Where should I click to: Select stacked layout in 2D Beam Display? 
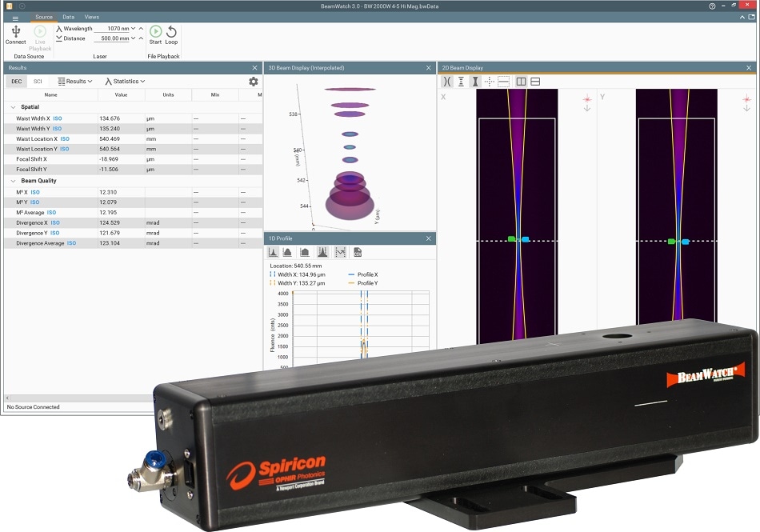click(535, 82)
